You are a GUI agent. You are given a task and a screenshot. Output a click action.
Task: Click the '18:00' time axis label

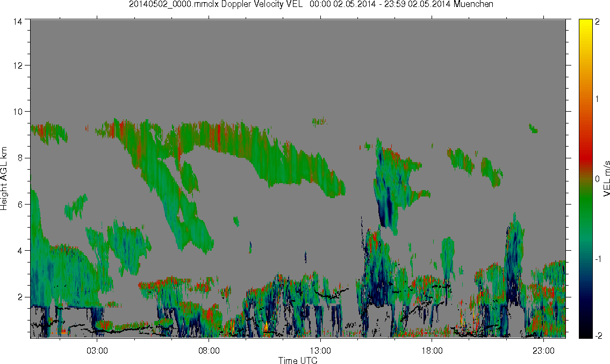432,351
